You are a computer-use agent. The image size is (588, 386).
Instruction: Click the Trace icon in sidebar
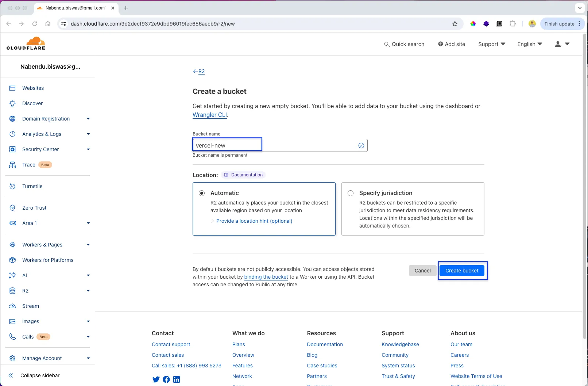(x=12, y=165)
